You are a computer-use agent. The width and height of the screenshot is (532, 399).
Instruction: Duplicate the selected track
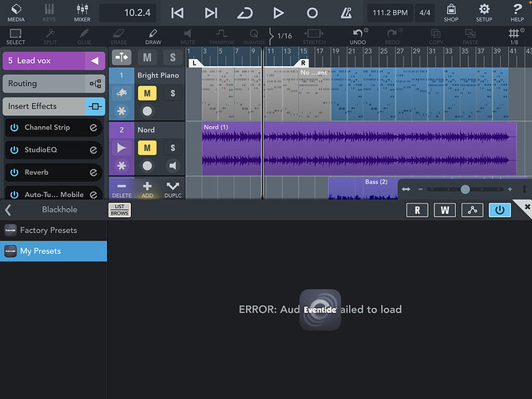coord(173,189)
